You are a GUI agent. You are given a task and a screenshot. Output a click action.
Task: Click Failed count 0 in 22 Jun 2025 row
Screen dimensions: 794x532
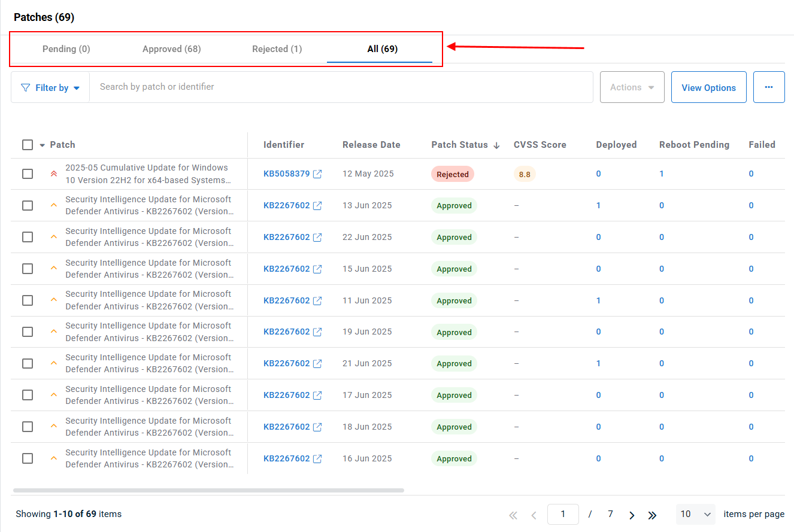click(751, 237)
